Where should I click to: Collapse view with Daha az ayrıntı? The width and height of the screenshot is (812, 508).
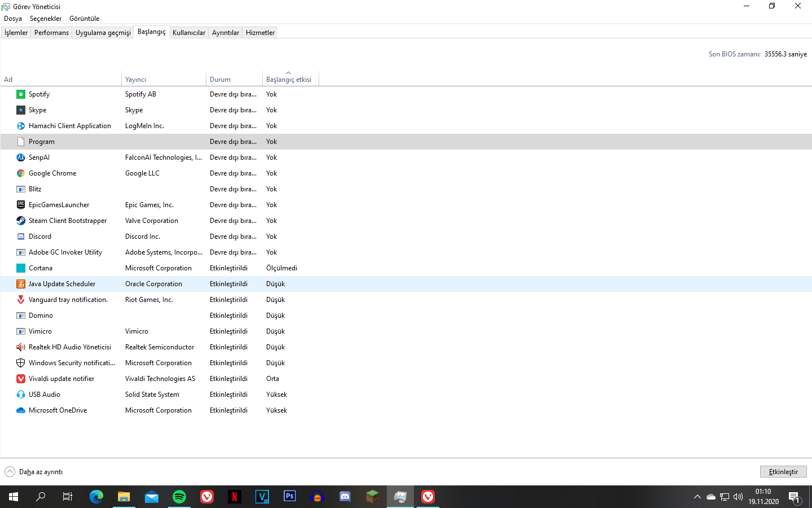(34, 472)
